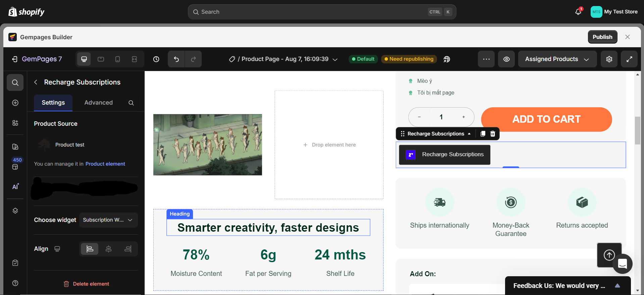Expand the Product Page title dropdown
This screenshot has height=295, width=644.
click(335, 59)
